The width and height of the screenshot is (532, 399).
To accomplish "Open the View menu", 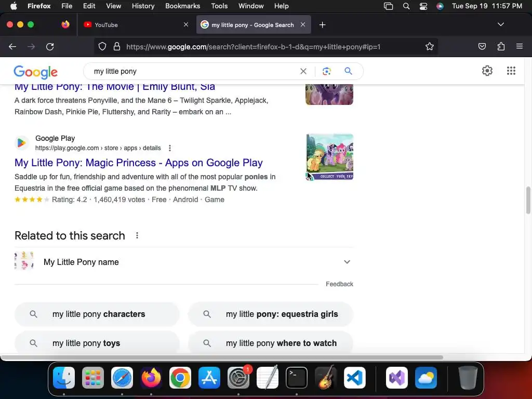I will coord(113,6).
